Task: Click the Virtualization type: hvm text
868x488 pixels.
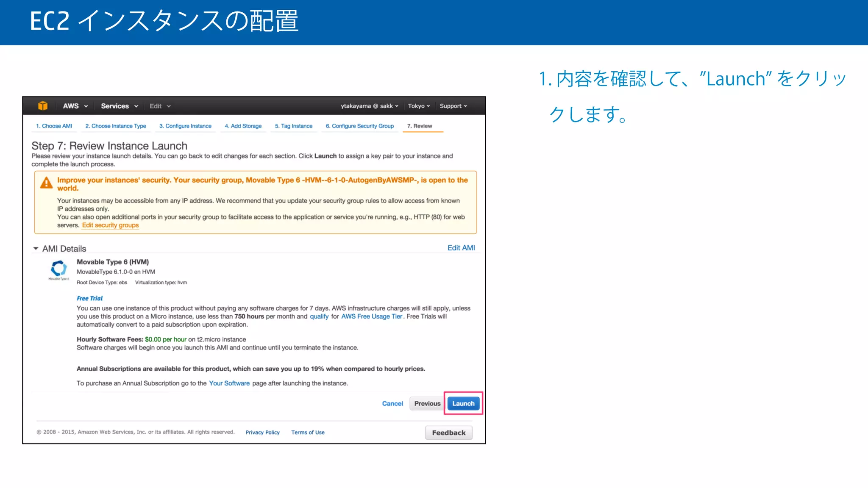Action: point(161,283)
